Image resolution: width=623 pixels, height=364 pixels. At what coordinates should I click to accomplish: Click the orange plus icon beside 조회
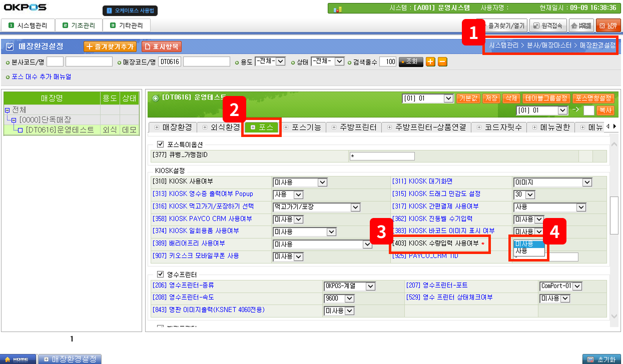click(430, 62)
